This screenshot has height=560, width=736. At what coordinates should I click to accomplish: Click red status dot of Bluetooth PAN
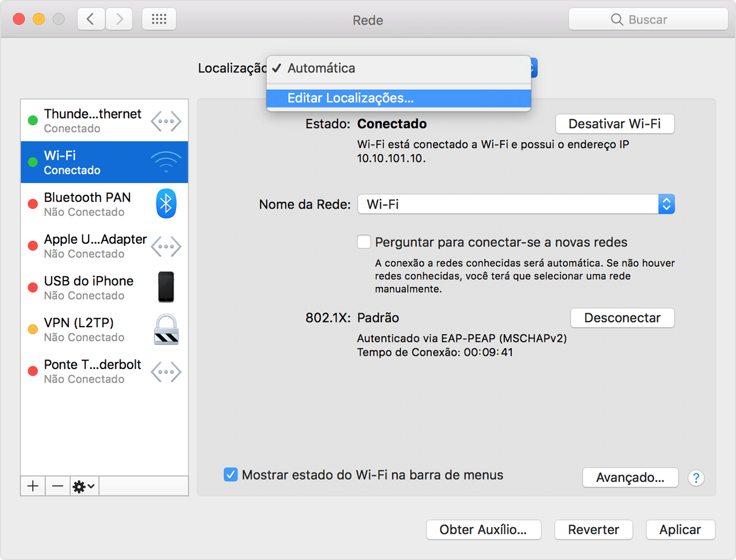[33, 204]
